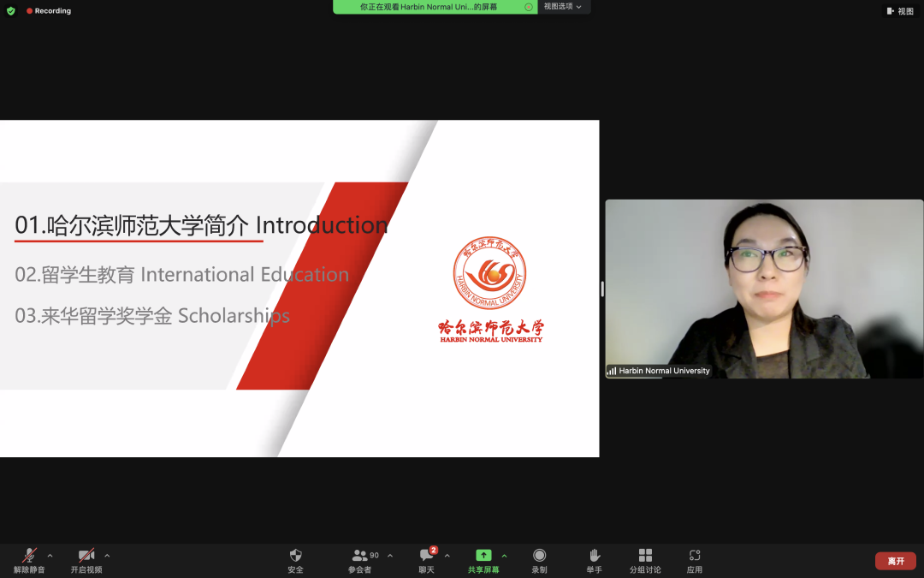
Task: Open the 应用 apps icon
Action: click(x=695, y=556)
